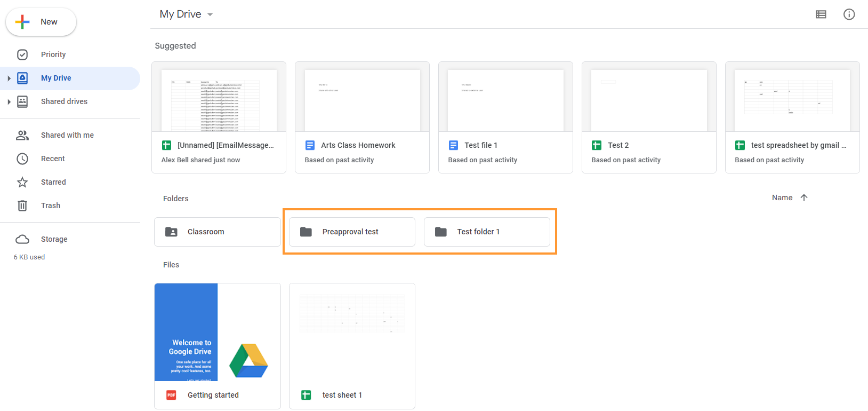868x411 pixels.
Task: Click the Storage cloud icon
Action: (x=22, y=239)
